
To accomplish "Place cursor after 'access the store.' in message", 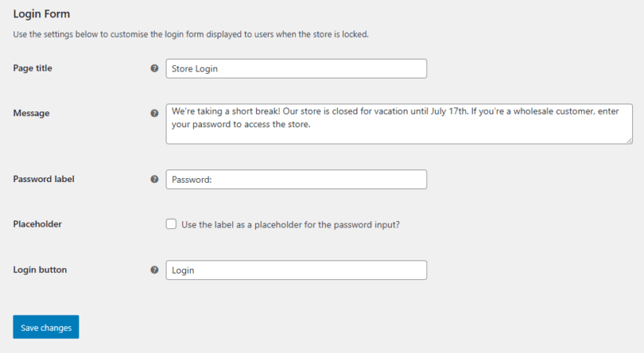I will pyautogui.click(x=313, y=124).
